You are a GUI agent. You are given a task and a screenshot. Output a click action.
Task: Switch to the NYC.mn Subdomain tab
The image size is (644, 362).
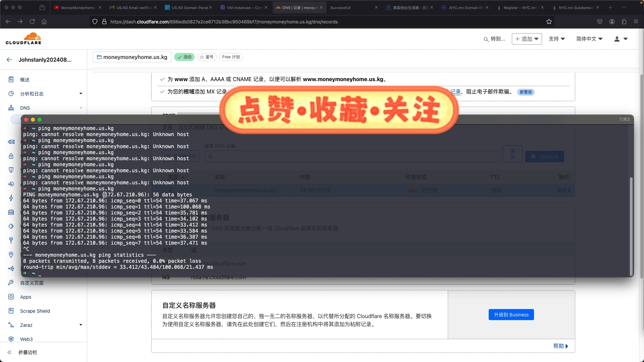click(x=576, y=7)
